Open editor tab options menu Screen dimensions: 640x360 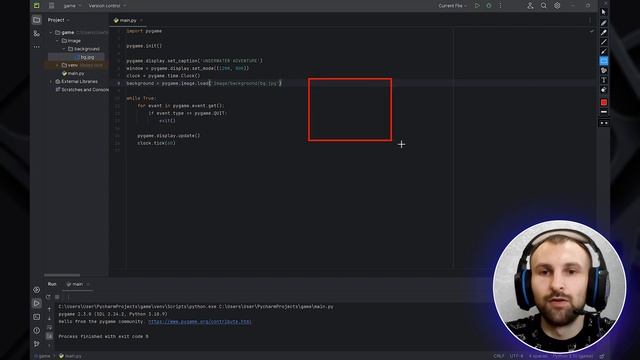click(589, 20)
